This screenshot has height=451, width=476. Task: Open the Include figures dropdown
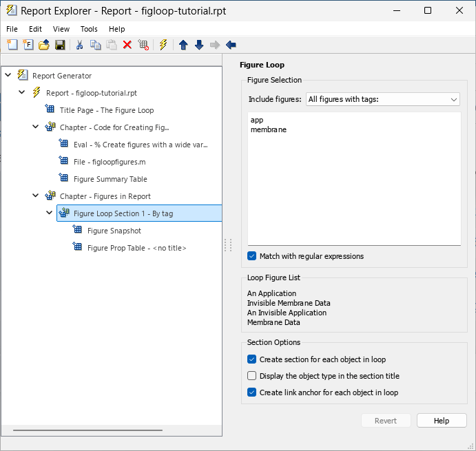coord(382,99)
